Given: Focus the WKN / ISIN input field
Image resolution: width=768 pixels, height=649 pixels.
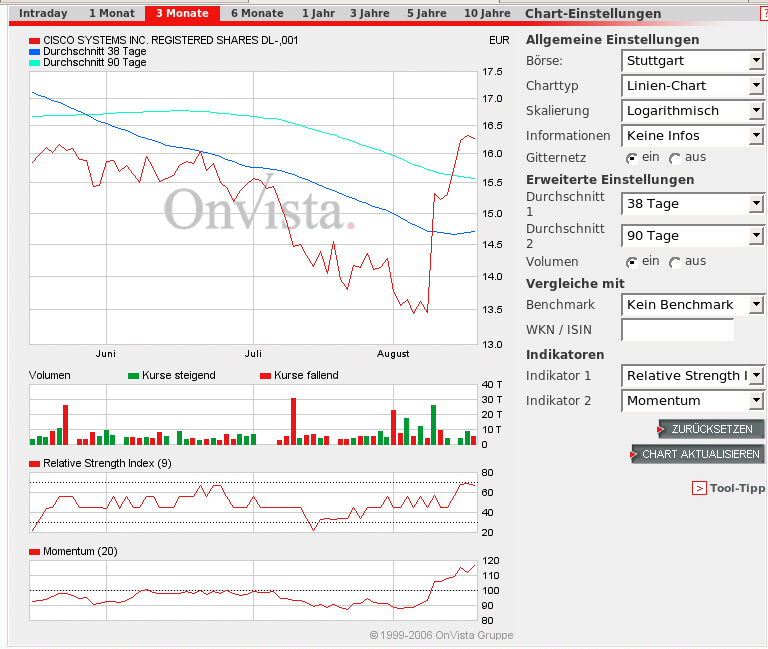Looking at the screenshot, I should coord(678,330).
